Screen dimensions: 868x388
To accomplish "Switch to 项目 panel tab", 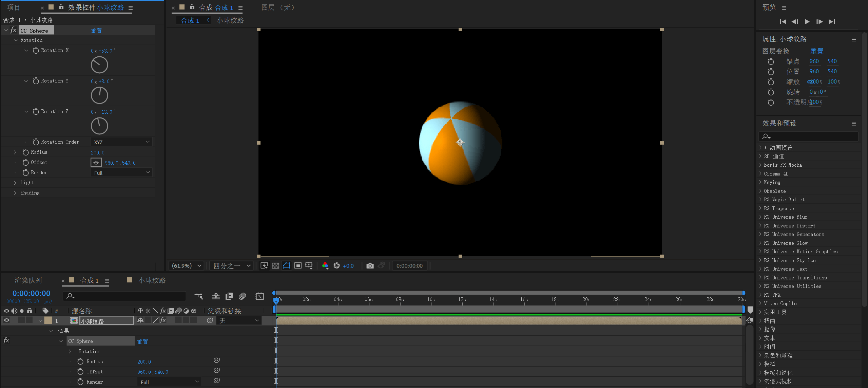I will pos(14,7).
